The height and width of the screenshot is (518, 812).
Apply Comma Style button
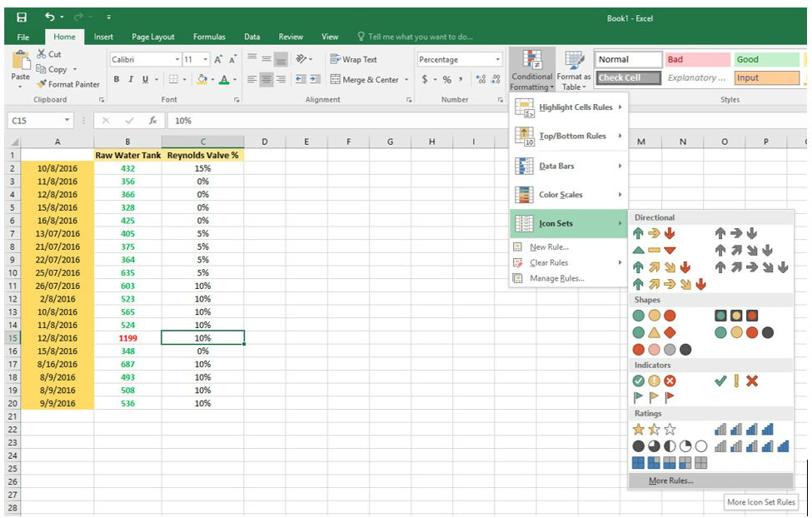pos(461,79)
